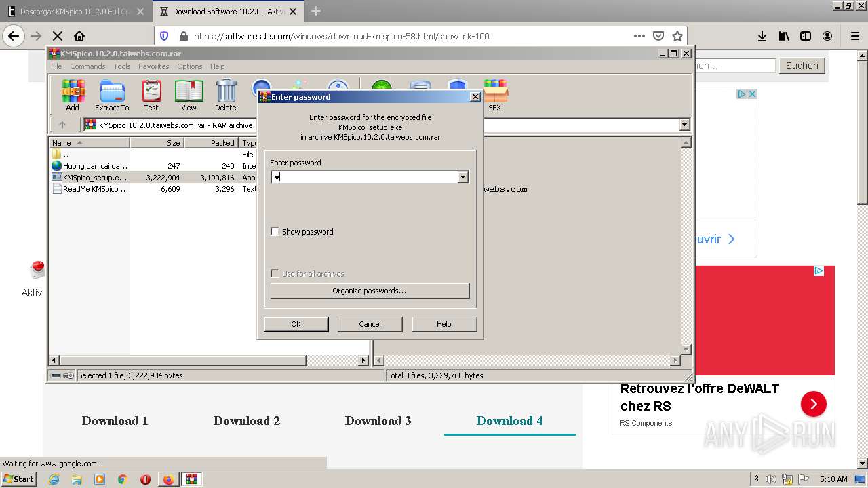Expand the Enter password dropdown arrow
The image size is (868, 488).
(462, 177)
